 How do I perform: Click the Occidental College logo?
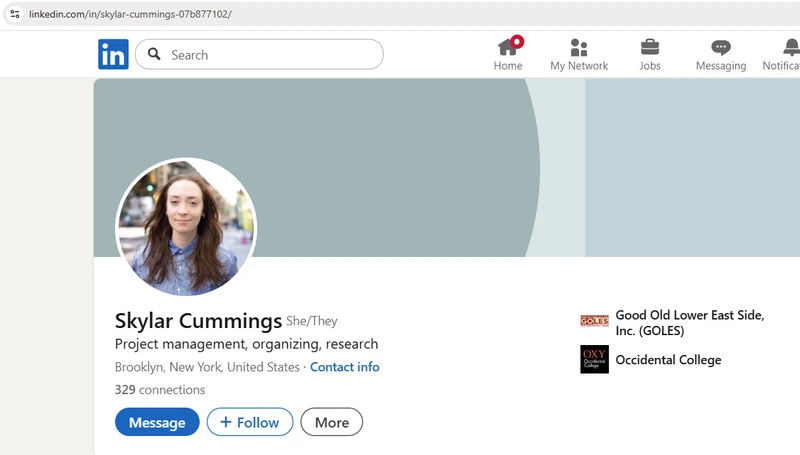594,359
